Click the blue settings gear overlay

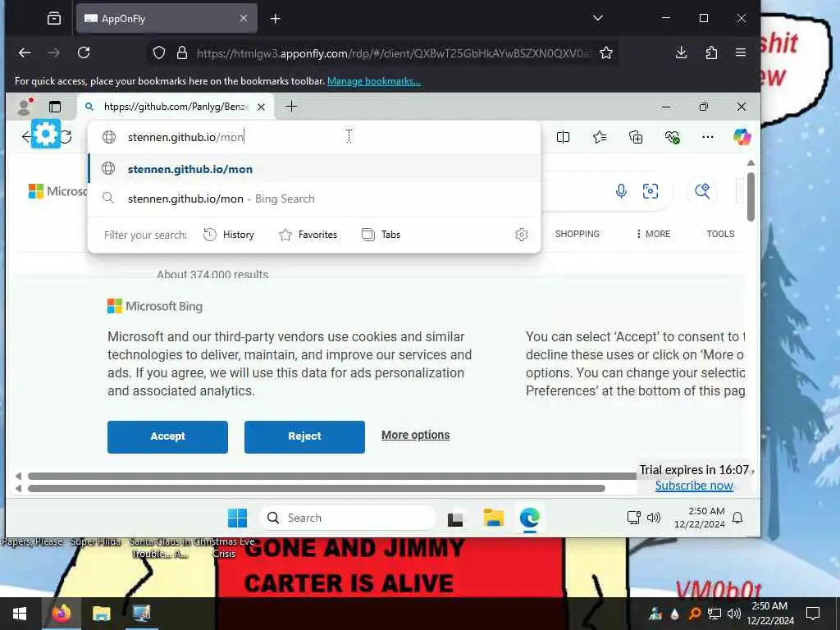pyautogui.click(x=46, y=134)
